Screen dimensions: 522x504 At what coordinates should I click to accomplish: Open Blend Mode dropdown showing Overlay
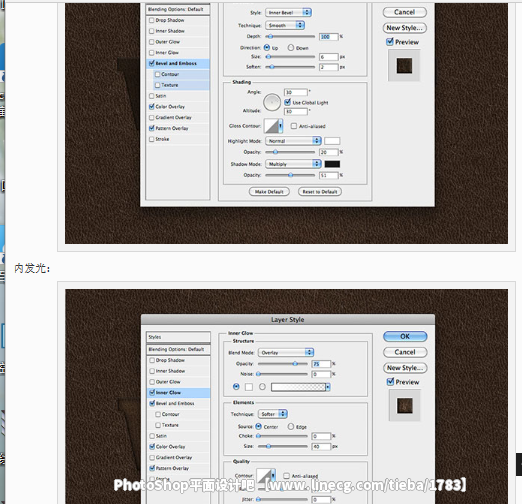point(286,352)
